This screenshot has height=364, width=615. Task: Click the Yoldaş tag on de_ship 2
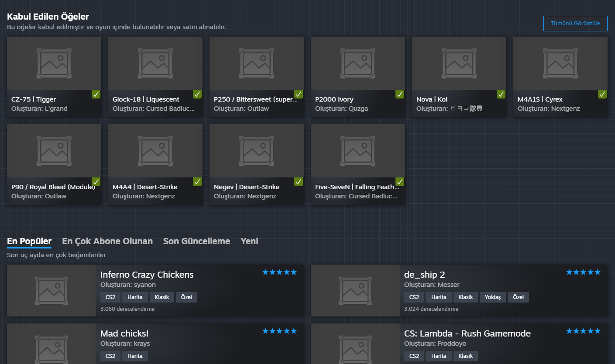493,297
